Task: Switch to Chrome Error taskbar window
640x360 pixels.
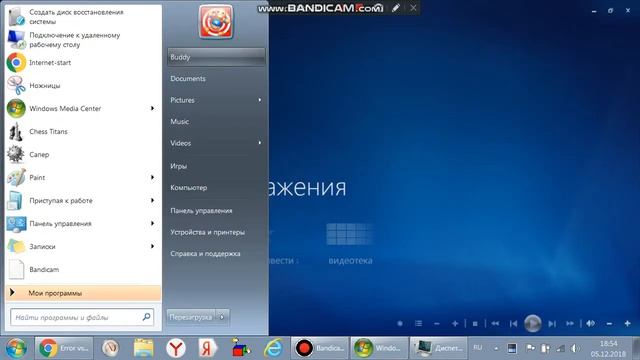Action: [64, 348]
